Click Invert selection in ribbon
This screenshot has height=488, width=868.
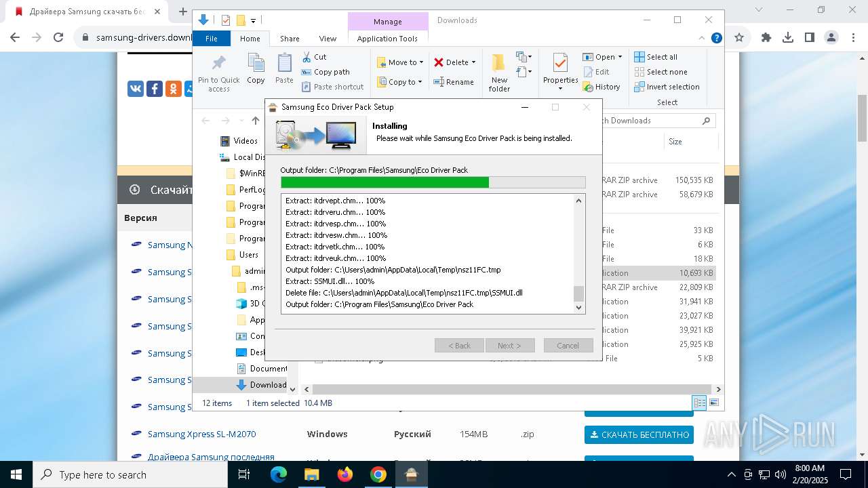[x=667, y=87]
